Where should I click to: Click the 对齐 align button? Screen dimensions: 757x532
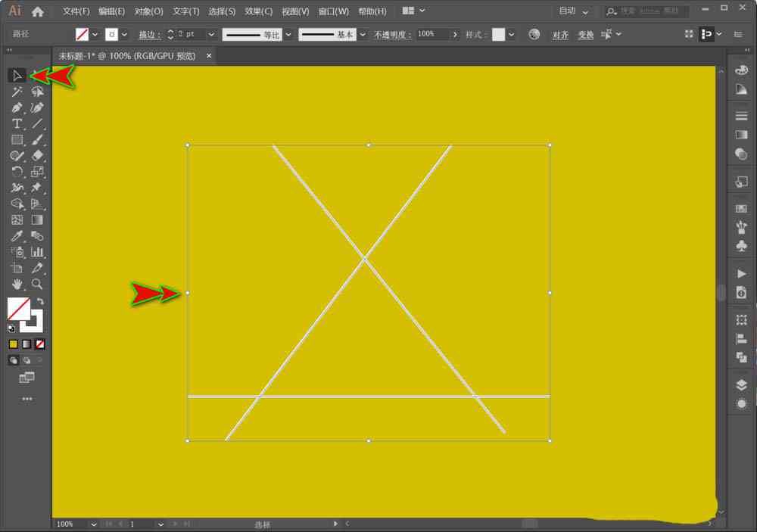[x=560, y=35]
